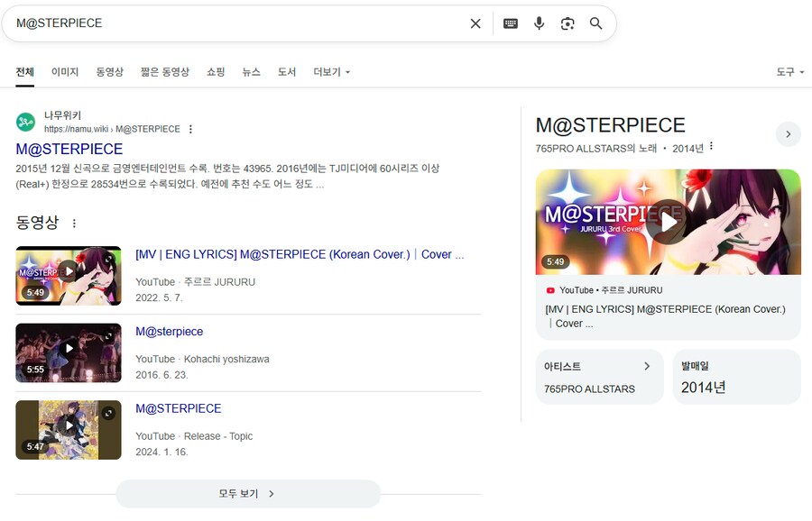Viewport: 812px width, 521px height.
Task: Click the 5:49 JURURU video thumbnail in results list
Action: point(69,276)
